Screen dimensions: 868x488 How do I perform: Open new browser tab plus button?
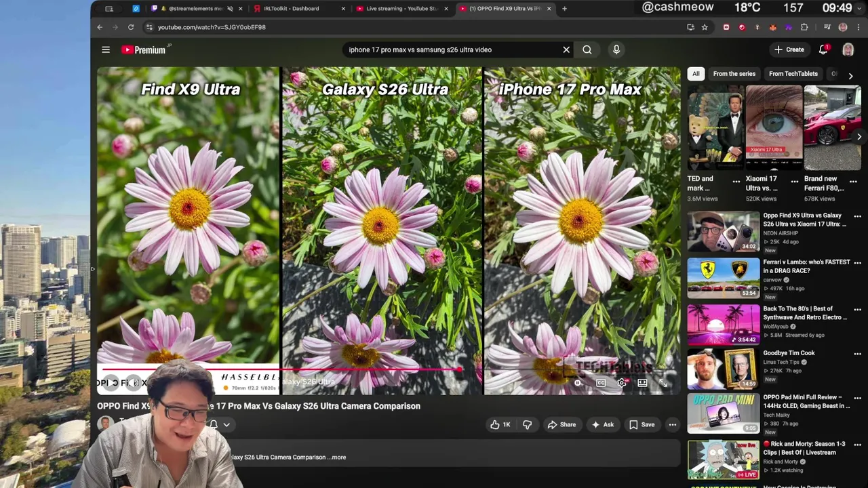point(564,9)
